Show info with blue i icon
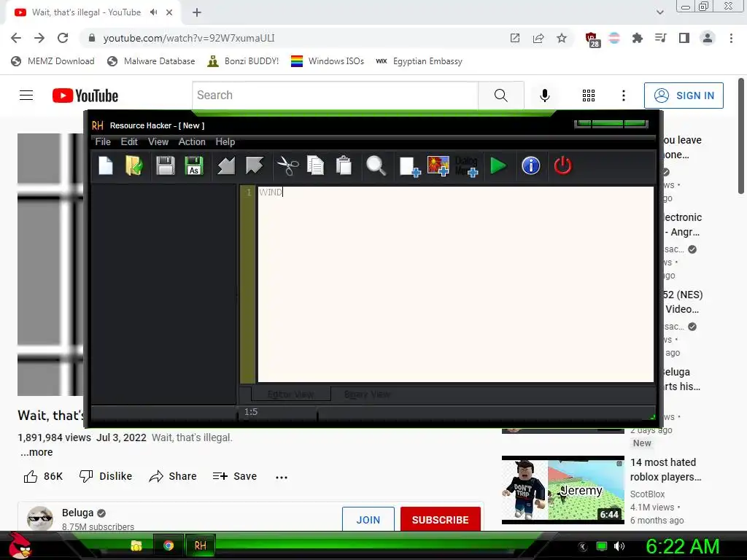747x560 pixels. coord(531,166)
